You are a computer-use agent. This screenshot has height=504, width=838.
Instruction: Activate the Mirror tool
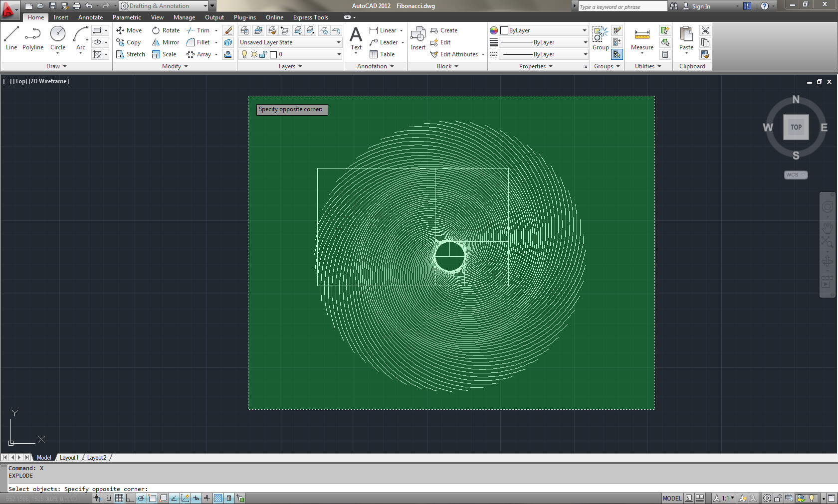tap(165, 42)
